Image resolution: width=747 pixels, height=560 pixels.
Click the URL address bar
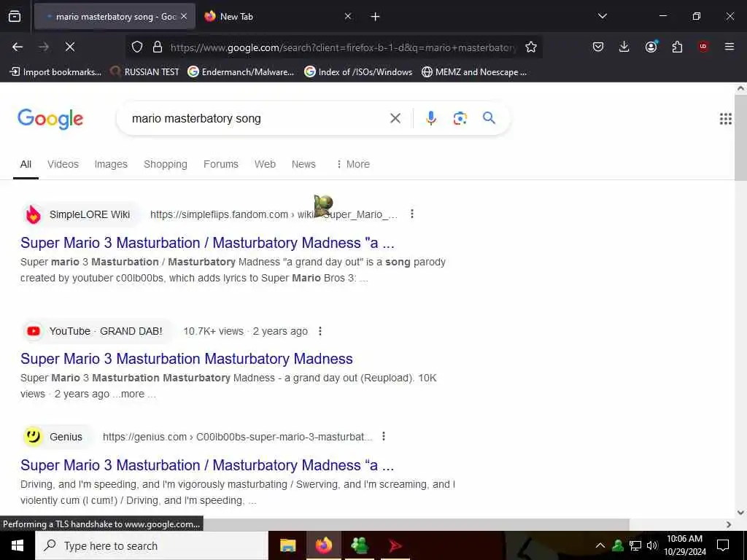tap(343, 47)
